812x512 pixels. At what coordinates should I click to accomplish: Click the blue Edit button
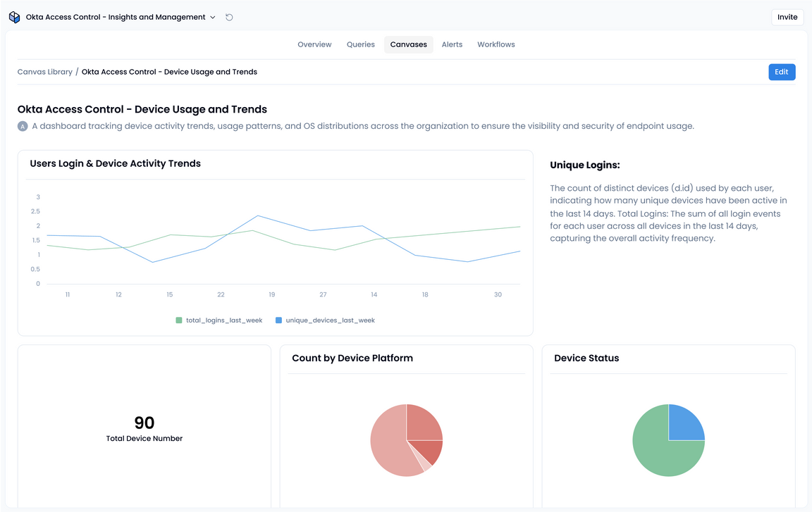(x=782, y=72)
